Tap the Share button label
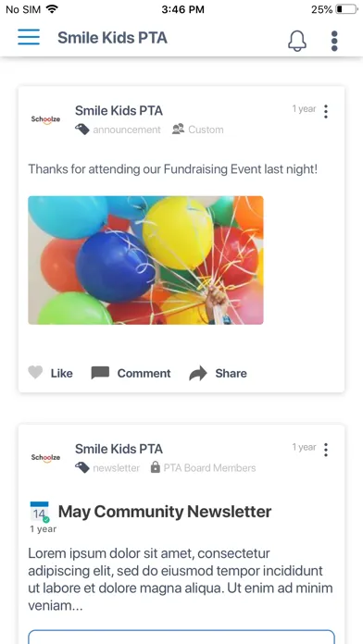The width and height of the screenshot is (363, 644). click(x=231, y=373)
